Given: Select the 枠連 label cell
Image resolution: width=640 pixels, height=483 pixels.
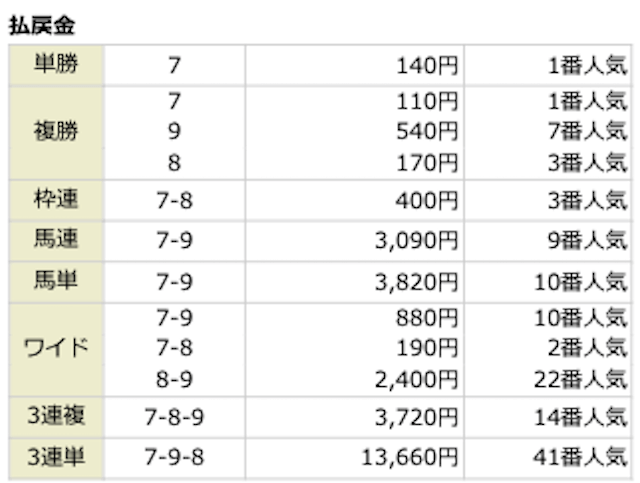Looking at the screenshot, I should tap(54, 199).
